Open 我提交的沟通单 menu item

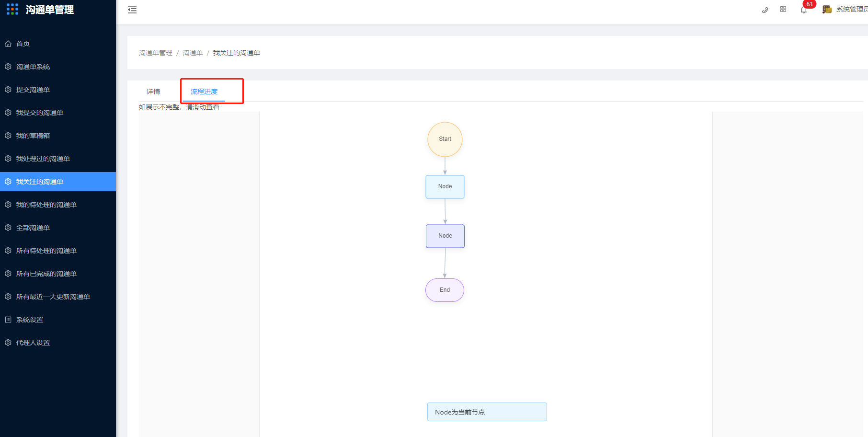pyautogui.click(x=58, y=113)
